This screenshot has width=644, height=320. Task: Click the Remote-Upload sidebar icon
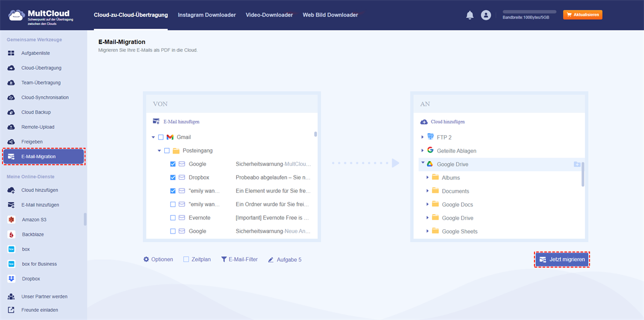[x=11, y=127]
